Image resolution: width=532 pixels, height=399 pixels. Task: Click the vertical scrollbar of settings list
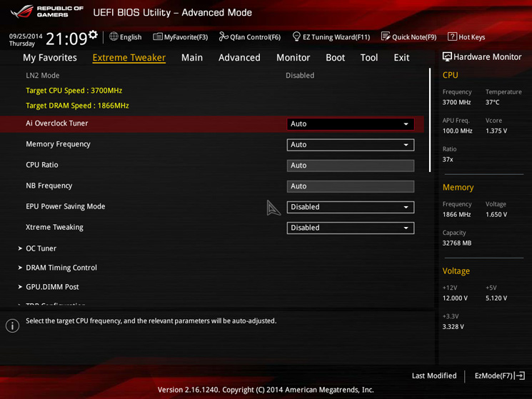[x=430, y=120]
